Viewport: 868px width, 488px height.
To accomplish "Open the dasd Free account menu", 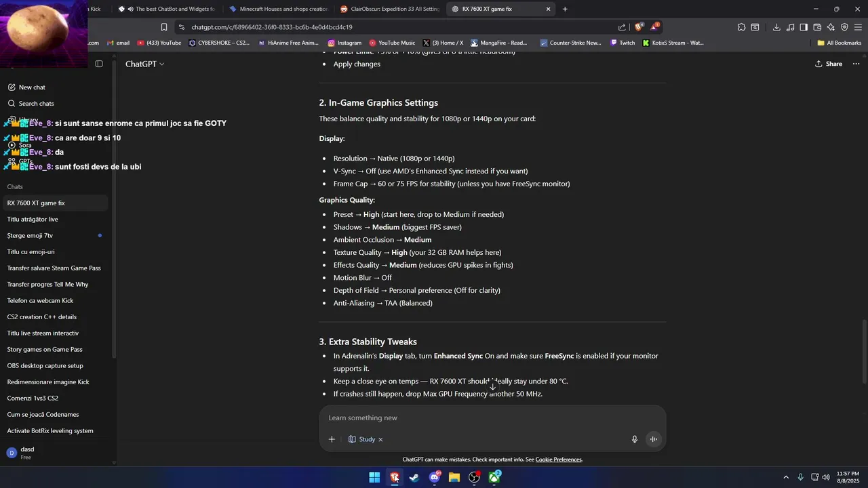I will (56, 453).
